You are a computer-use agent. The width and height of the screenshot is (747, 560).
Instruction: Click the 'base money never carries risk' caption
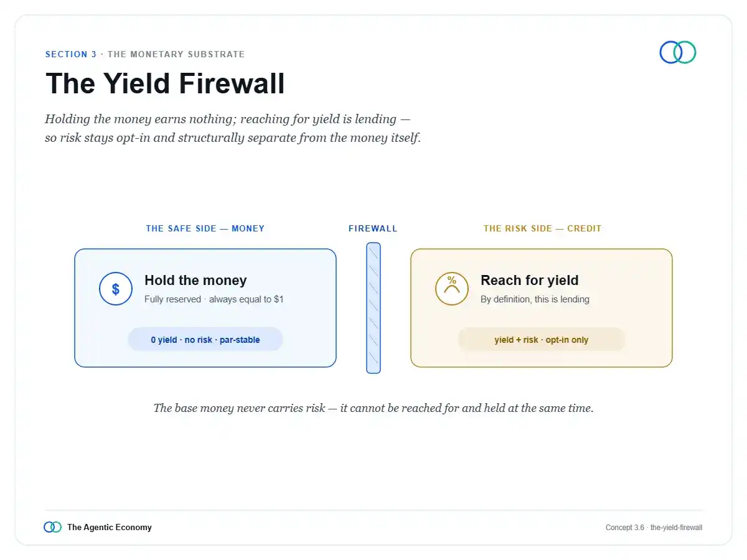point(374,408)
